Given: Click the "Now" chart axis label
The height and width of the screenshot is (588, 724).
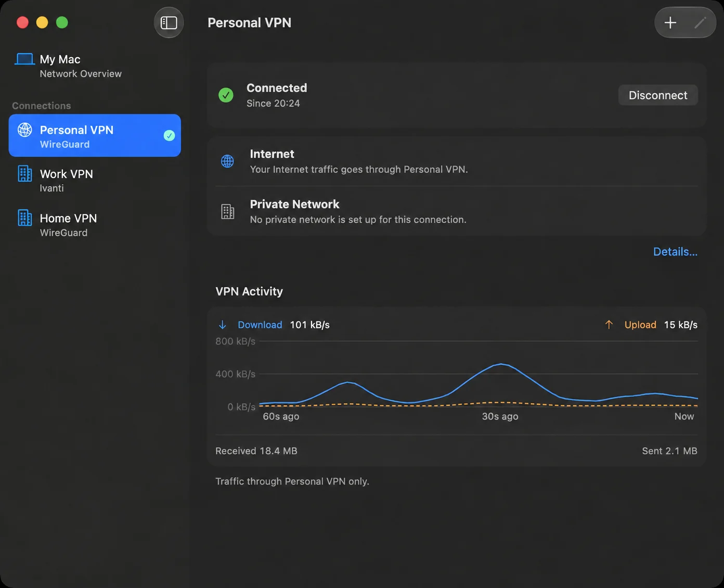Looking at the screenshot, I should coord(684,416).
